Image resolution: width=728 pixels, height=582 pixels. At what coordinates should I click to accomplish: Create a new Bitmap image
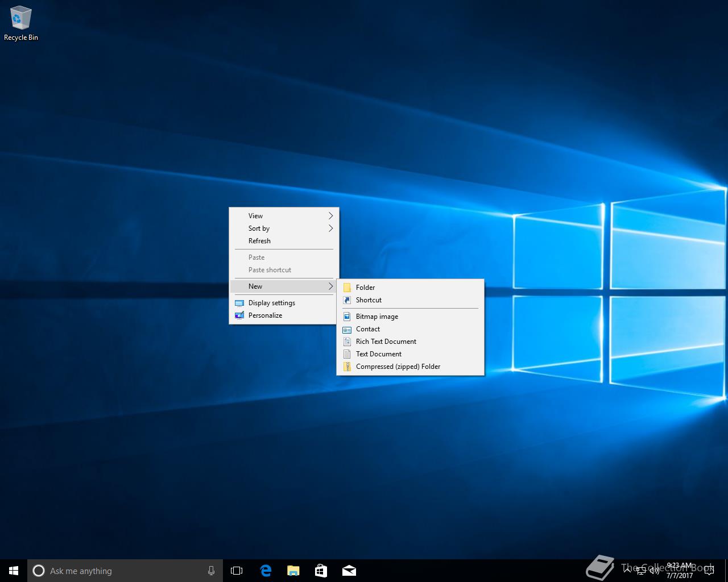410,317
